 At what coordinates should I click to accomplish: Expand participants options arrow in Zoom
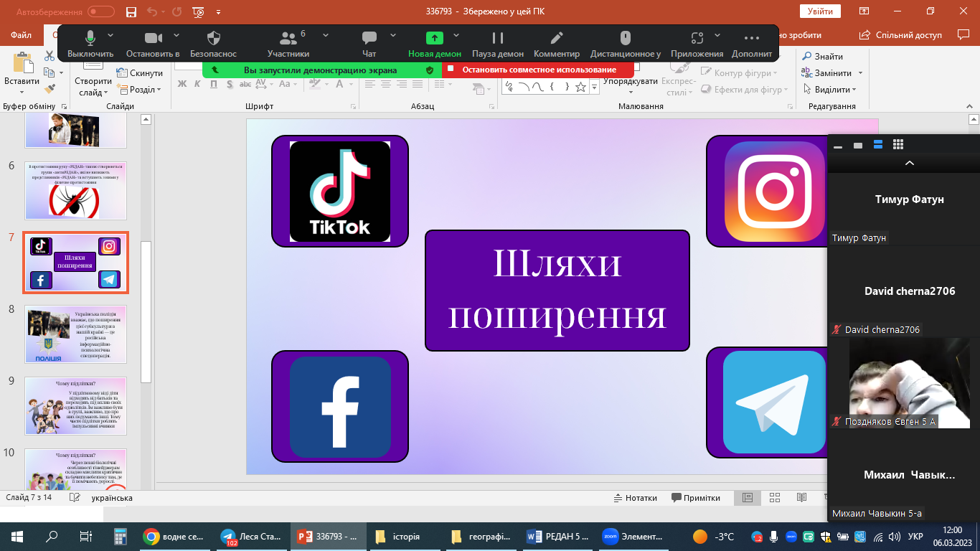click(326, 35)
